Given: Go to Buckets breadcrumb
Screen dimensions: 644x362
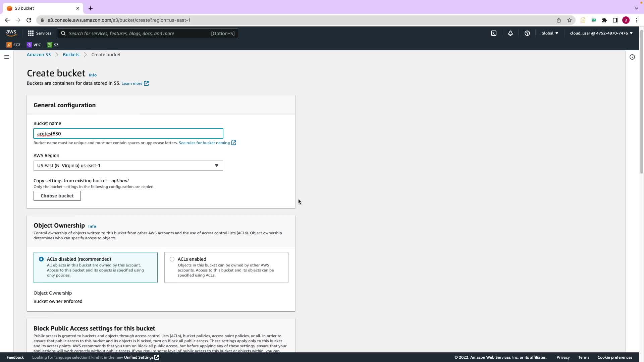Looking at the screenshot, I should coord(71,55).
